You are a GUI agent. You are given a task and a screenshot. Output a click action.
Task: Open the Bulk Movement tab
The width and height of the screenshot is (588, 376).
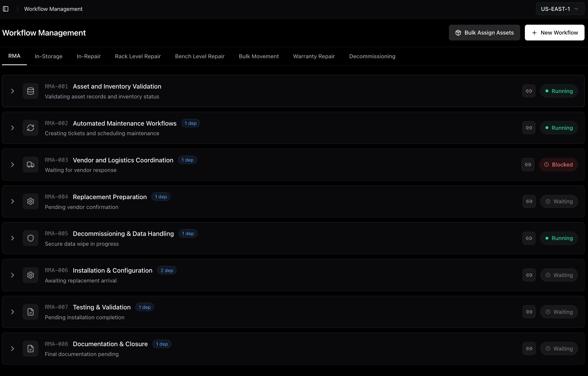click(259, 56)
